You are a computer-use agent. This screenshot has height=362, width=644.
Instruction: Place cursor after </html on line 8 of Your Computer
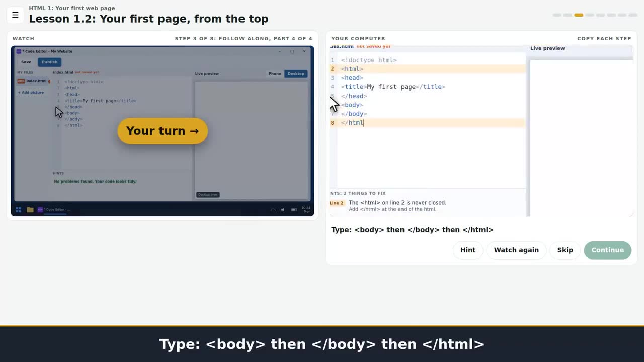pyautogui.click(x=363, y=123)
